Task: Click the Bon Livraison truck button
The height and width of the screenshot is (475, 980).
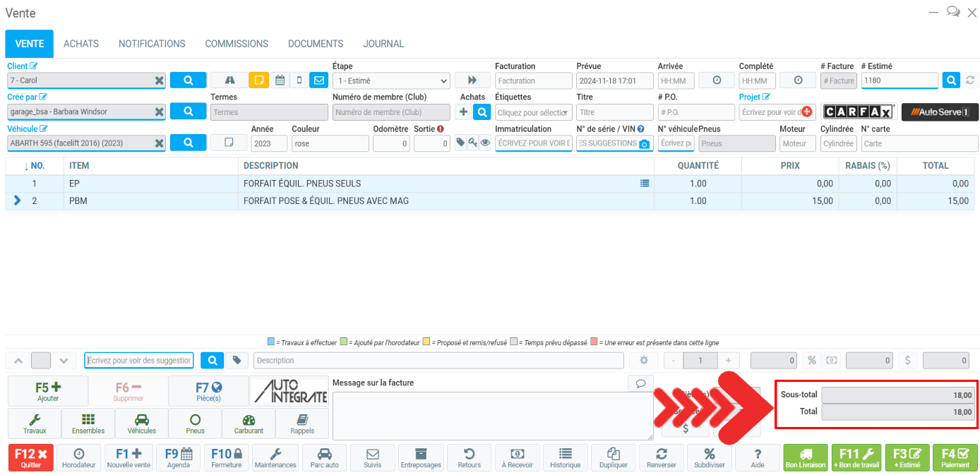Action: [806, 457]
